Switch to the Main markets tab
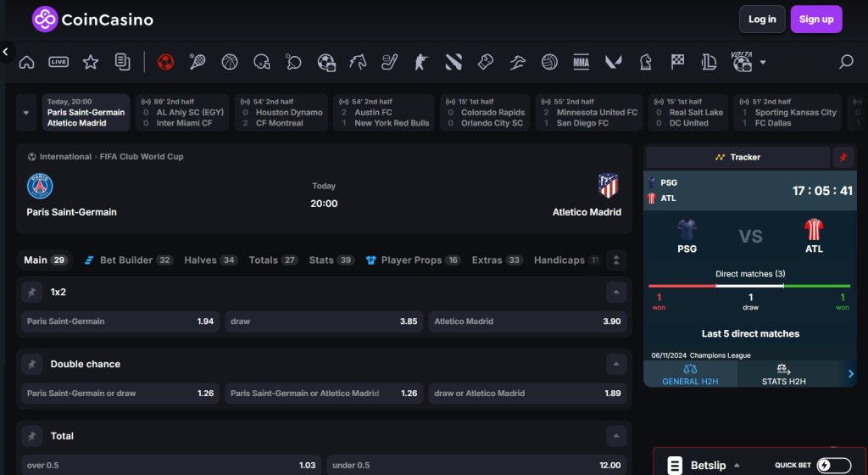Image resolution: width=868 pixels, height=475 pixels. click(45, 260)
